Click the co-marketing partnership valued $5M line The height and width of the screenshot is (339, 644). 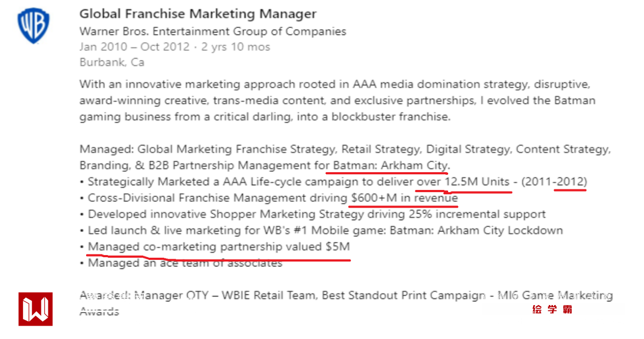pos(218,247)
